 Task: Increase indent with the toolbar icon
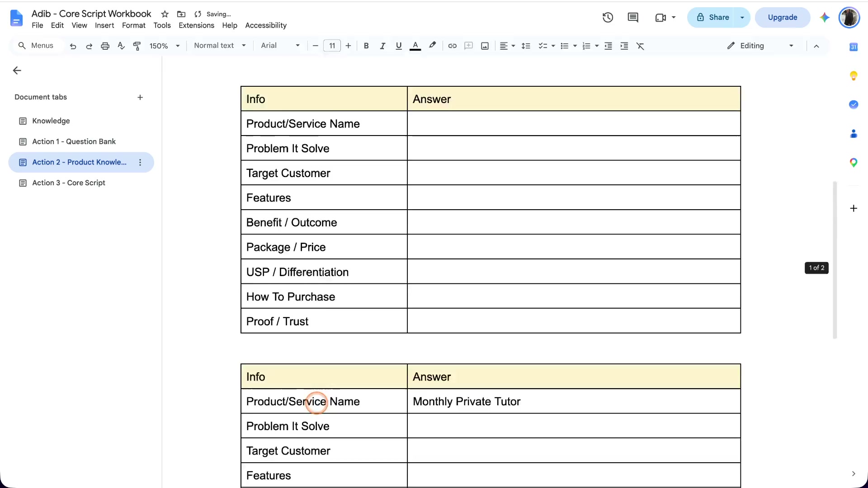point(624,46)
